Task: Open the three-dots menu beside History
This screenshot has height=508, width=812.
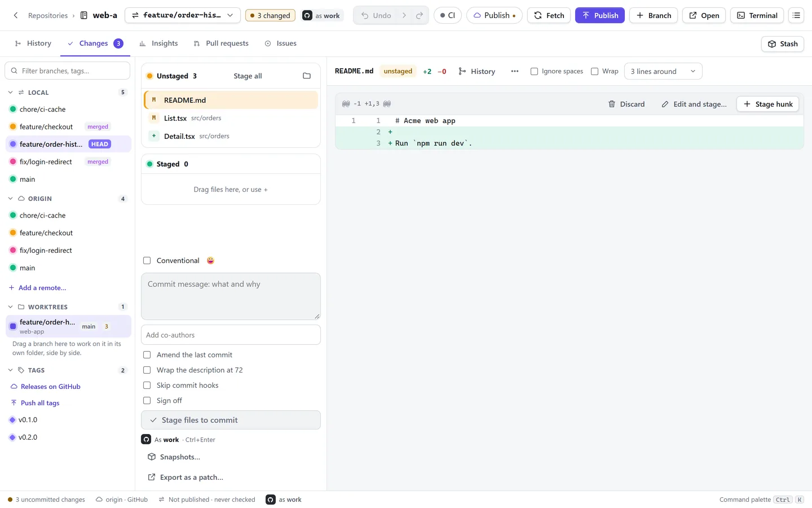Action: click(514, 71)
